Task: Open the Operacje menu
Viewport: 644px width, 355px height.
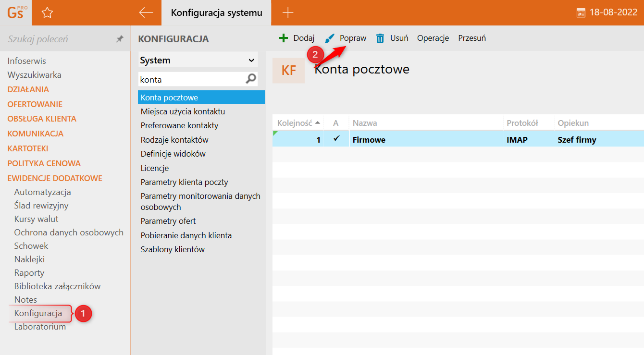Action: (433, 38)
